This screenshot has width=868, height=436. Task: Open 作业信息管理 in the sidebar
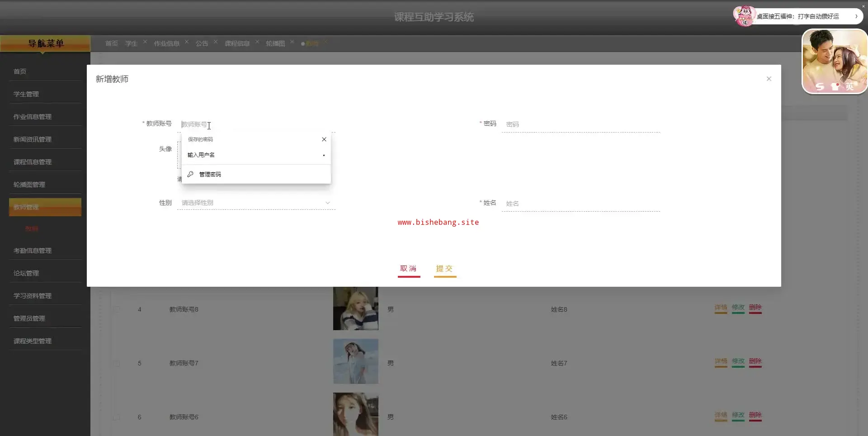click(45, 117)
